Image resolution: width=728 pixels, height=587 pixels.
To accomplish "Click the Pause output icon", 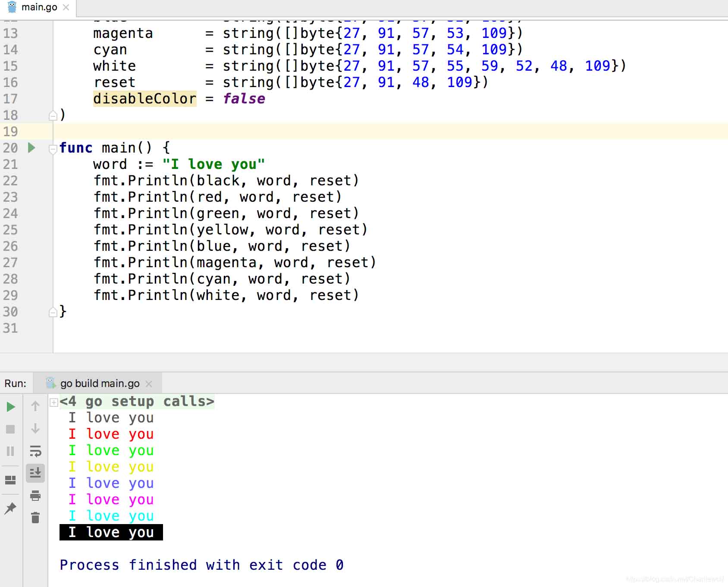I will click(11, 451).
